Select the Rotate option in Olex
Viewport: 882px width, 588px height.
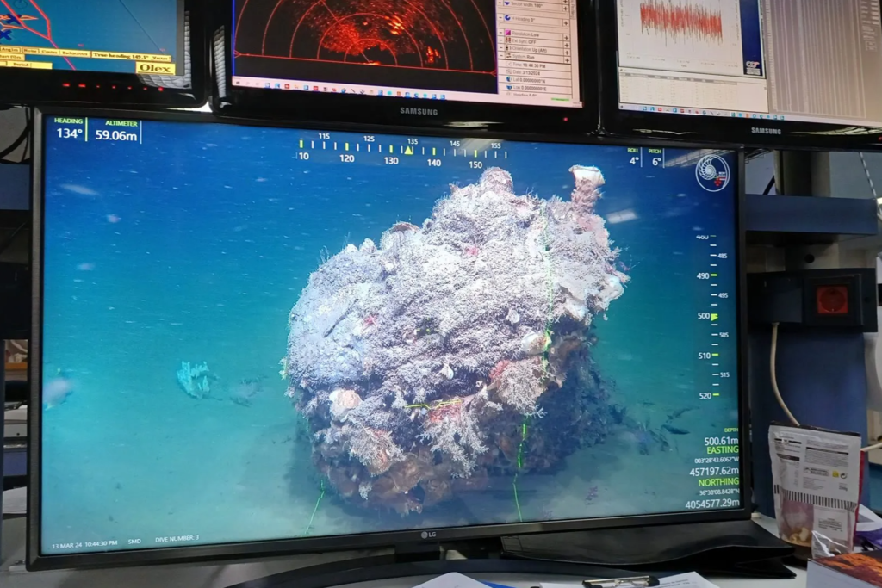click(30, 51)
